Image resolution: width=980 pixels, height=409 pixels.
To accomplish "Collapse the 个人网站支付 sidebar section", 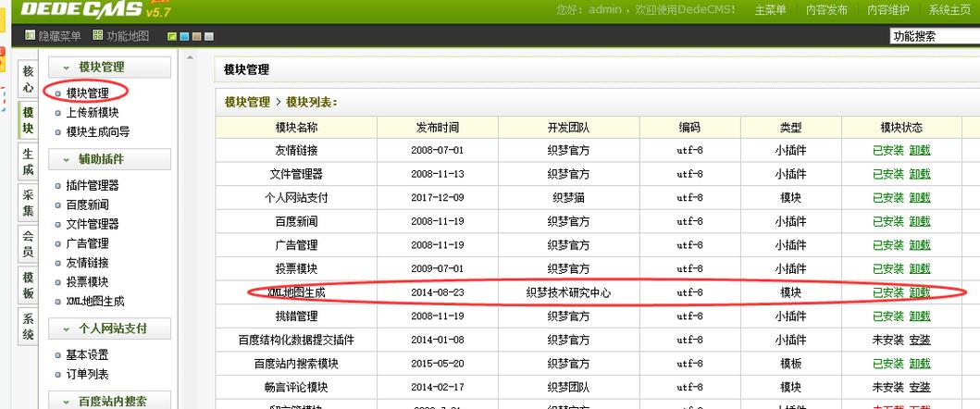I will 109,328.
